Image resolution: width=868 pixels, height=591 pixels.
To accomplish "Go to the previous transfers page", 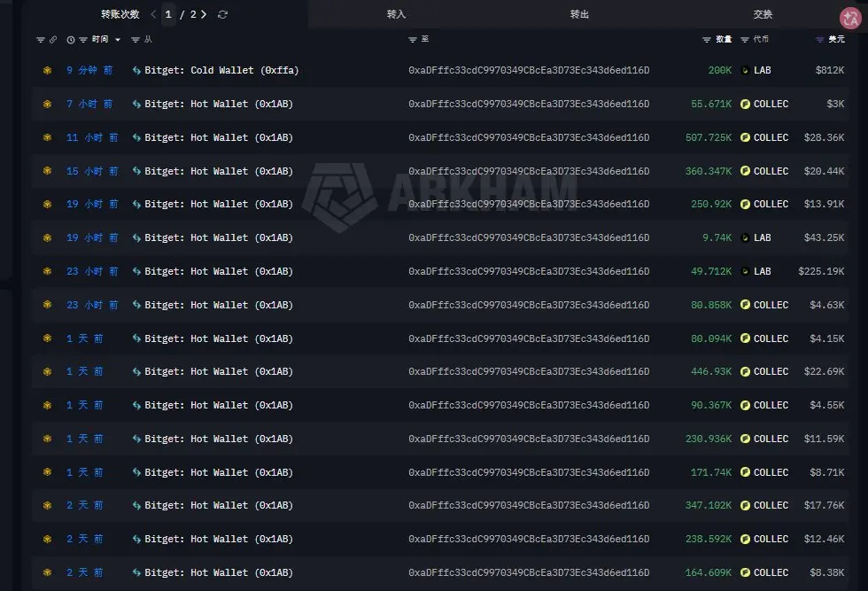I will [x=153, y=14].
